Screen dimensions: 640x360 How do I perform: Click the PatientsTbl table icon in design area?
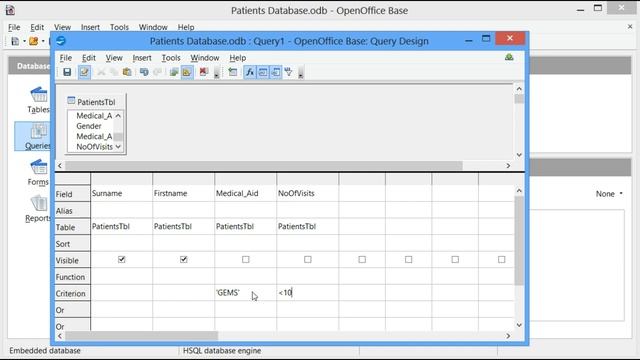pyautogui.click(x=71, y=100)
